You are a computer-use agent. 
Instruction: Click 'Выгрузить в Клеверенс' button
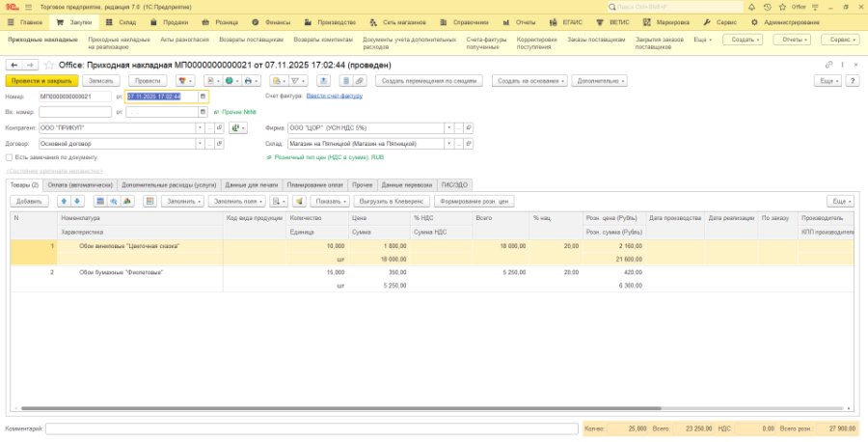pyautogui.click(x=392, y=202)
